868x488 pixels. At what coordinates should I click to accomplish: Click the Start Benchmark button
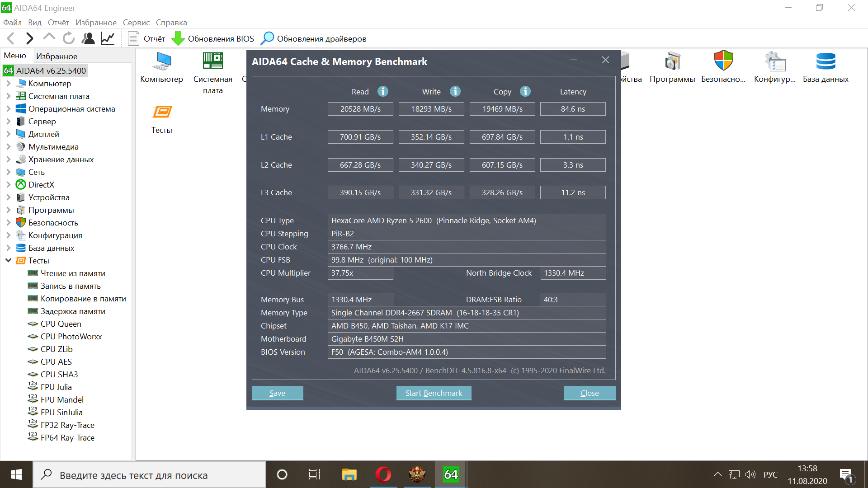coord(434,393)
